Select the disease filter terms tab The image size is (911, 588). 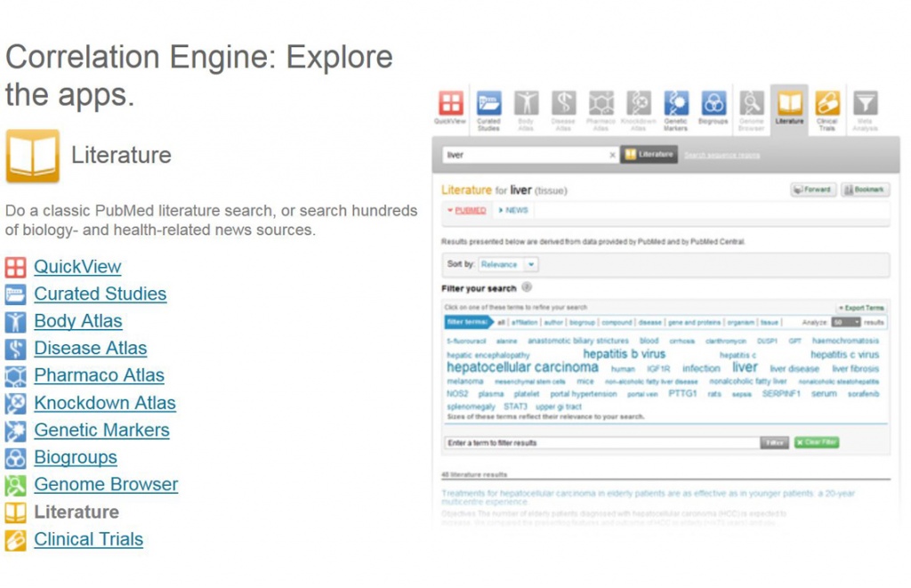[650, 323]
